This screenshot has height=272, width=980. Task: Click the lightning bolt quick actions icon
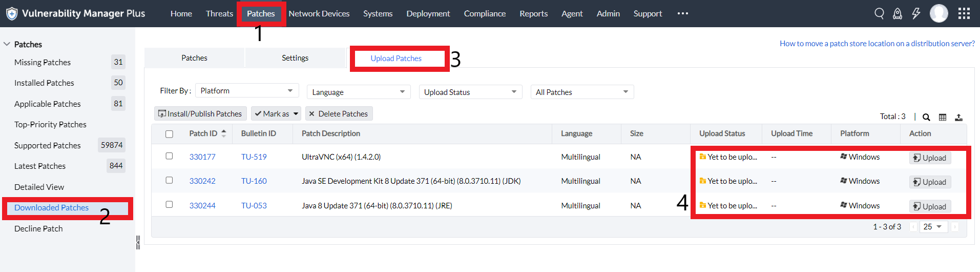(916, 13)
